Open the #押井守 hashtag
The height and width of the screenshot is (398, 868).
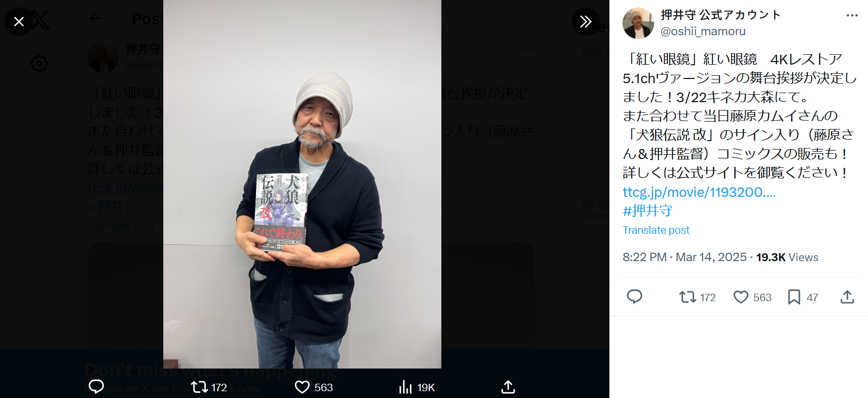pos(647,211)
